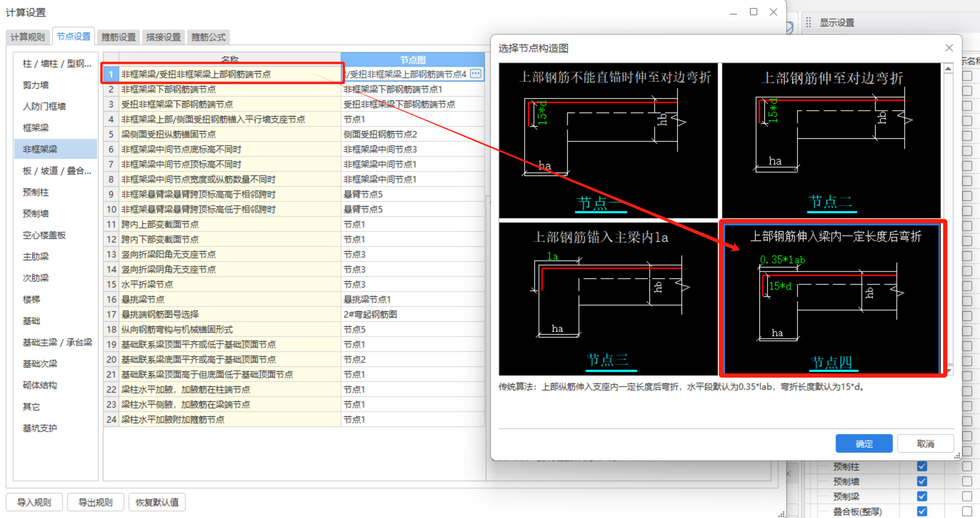Open 基础主梁 / 承台梁 category
Viewport: 980px width, 518px height.
click(56, 342)
